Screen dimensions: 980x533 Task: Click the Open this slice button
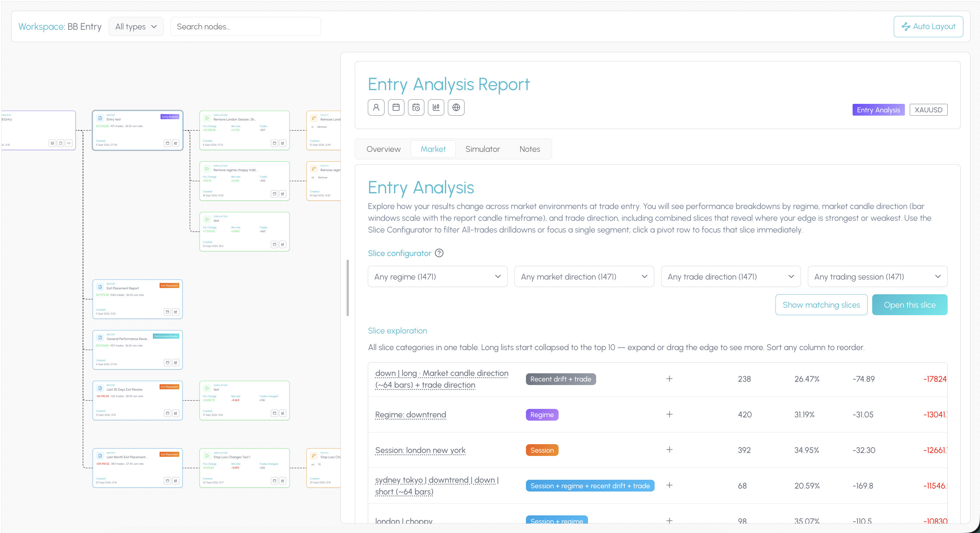910,305
